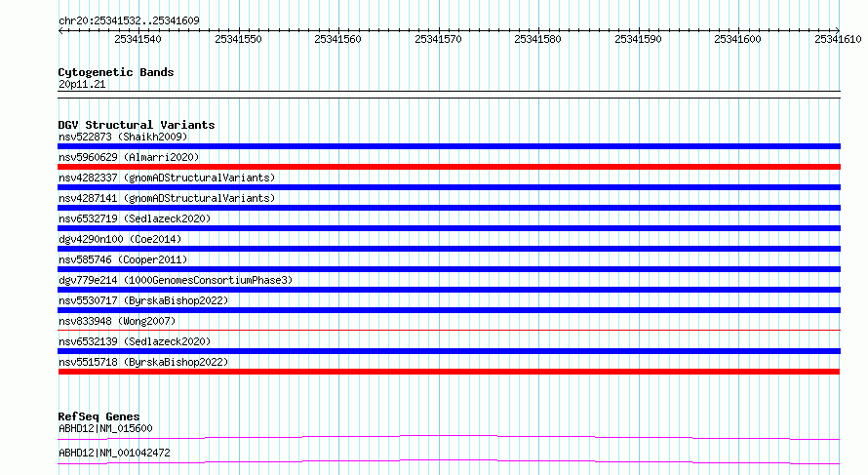
Task: Click ruler position 25341610
Action: point(838,39)
